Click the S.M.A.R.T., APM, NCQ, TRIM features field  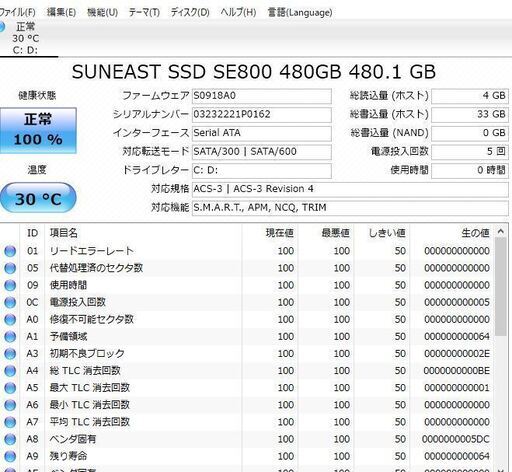(350, 208)
